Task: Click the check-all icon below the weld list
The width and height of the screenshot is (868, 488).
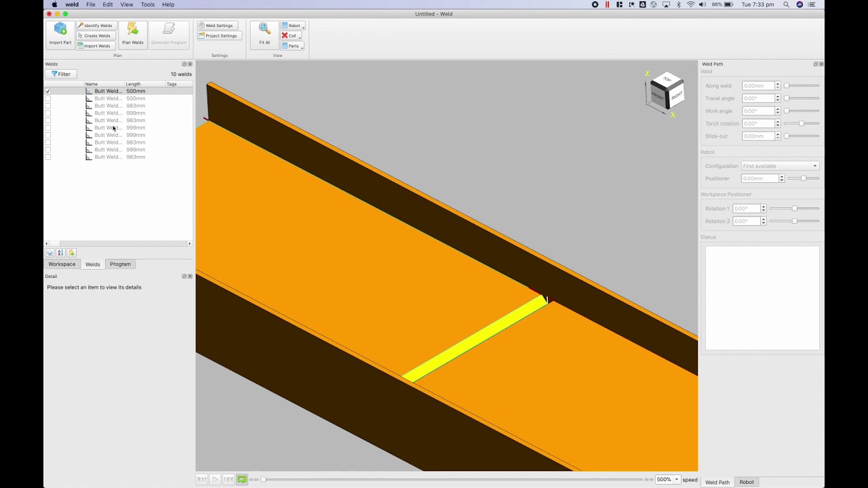Action: tap(50, 253)
